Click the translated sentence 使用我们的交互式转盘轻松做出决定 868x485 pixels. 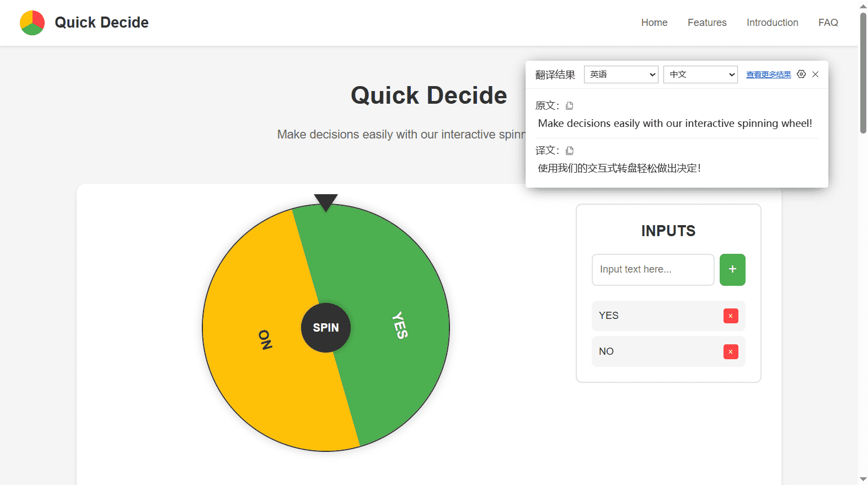click(619, 168)
